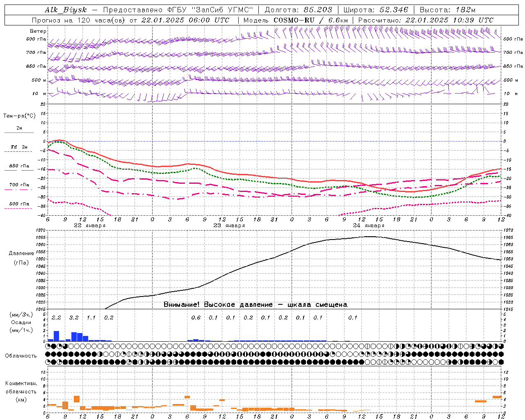
Task: Click the Внимание! Высокое давление warning
Action: click(x=256, y=305)
